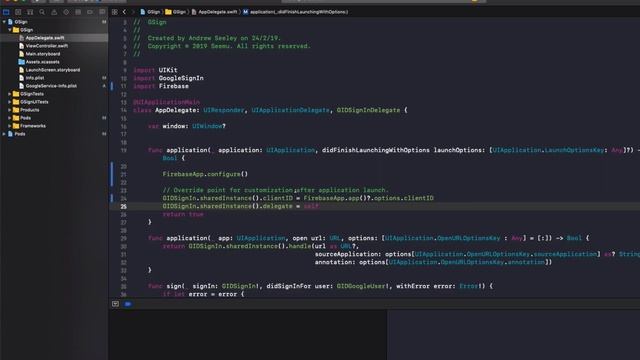Open the Breakpoint navigator
The image size is (640, 360).
(90, 12)
